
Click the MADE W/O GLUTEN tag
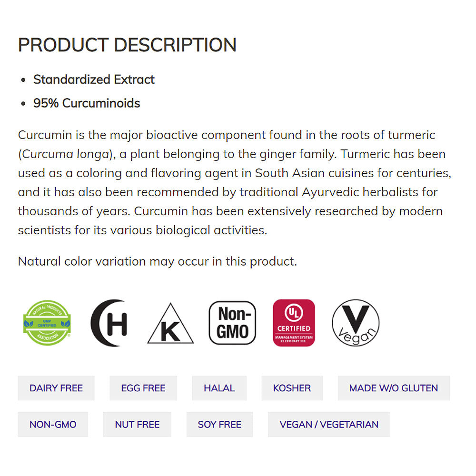tap(394, 388)
